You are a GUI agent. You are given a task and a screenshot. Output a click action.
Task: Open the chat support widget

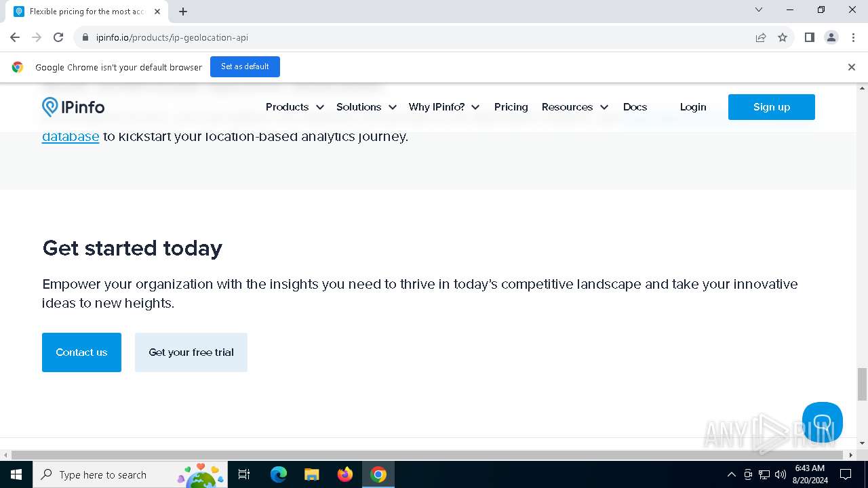point(822,422)
